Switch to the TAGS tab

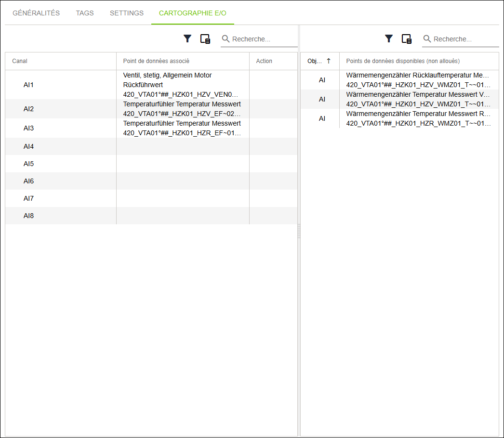click(x=85, y=13)
